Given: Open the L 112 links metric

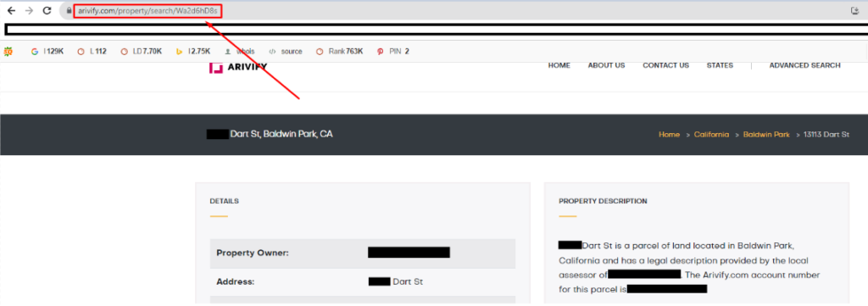Looking at the screenshot, I should (92, 52).
